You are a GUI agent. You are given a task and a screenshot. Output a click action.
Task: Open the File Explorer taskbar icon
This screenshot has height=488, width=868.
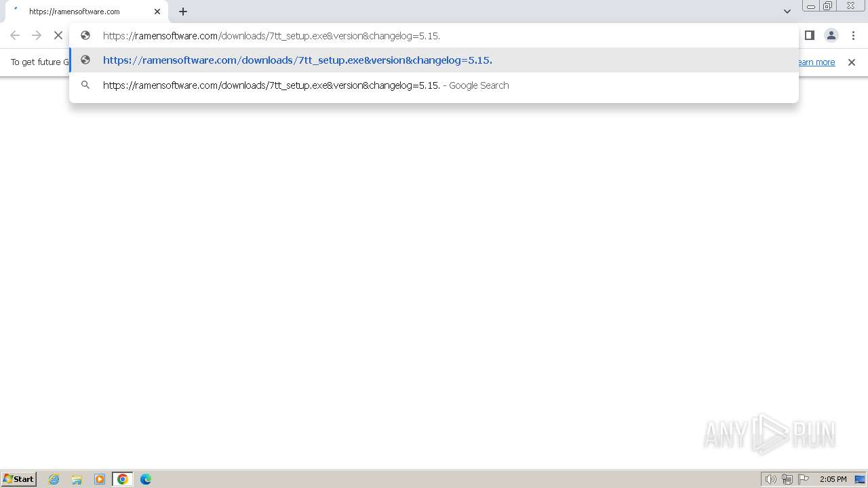(77, 479)
